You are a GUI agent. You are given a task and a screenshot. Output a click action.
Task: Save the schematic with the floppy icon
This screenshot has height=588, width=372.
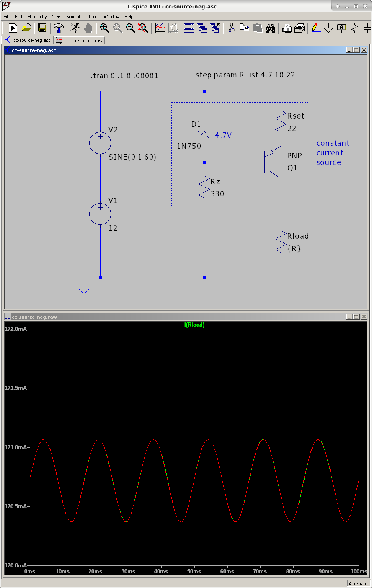click(x=42, y=28)
